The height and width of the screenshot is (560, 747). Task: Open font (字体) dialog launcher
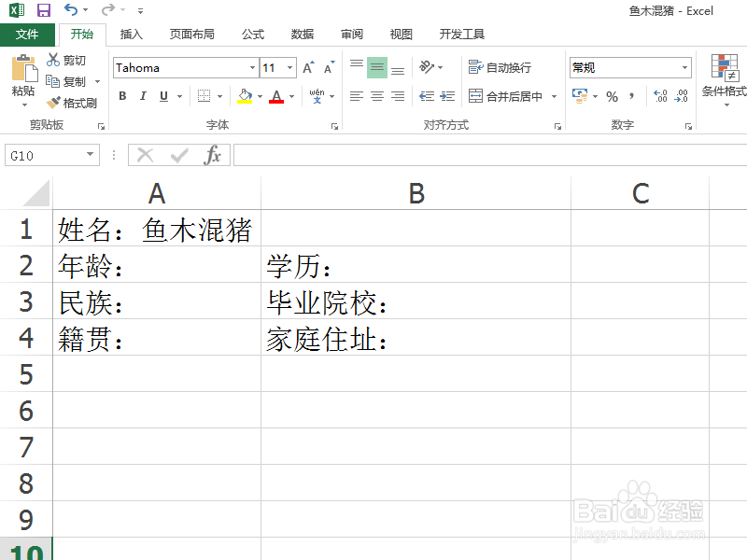coord(334,126)
